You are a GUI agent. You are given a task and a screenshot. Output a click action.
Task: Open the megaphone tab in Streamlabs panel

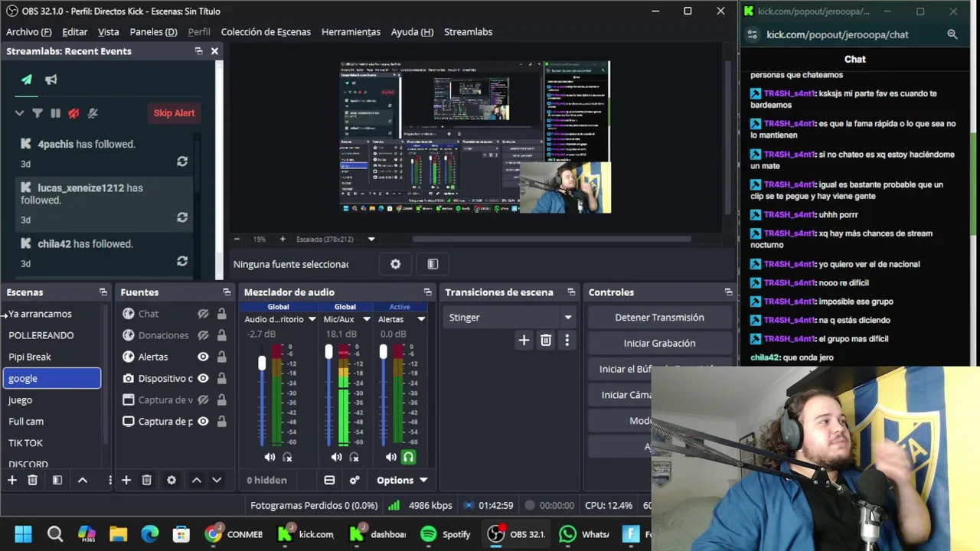tap(51, 80)
